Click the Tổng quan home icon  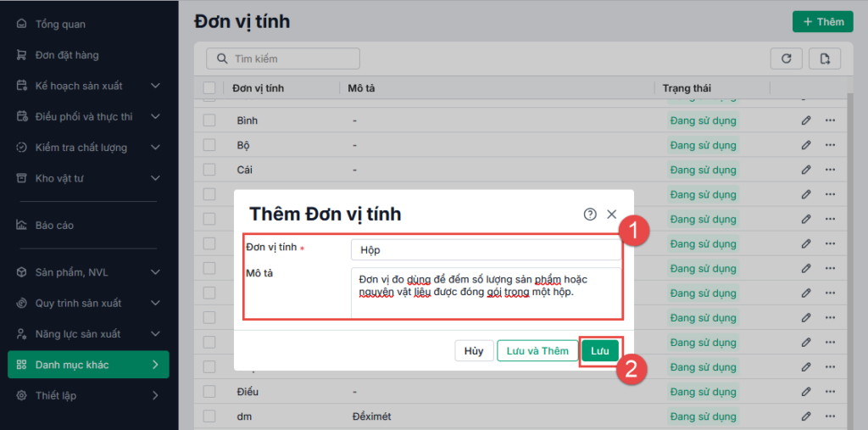coord(21,25)
